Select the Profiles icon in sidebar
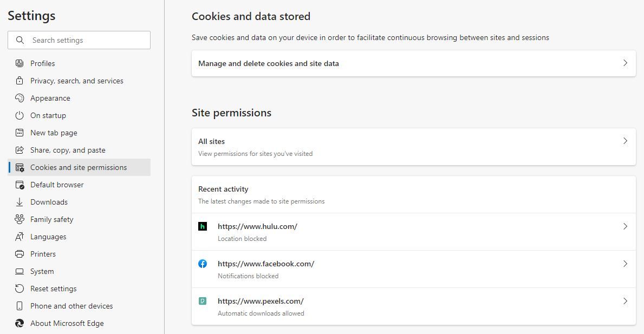Screen dimensions: 644x334 19,63
